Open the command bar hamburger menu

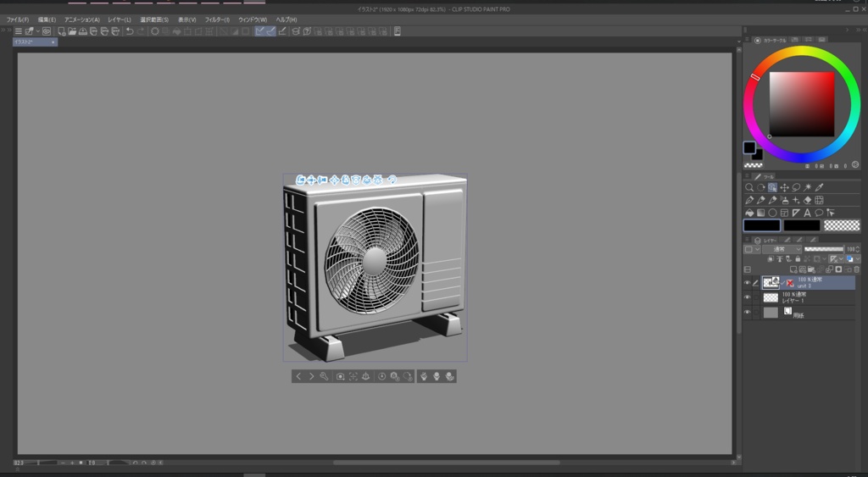click(x=19, y=31)
